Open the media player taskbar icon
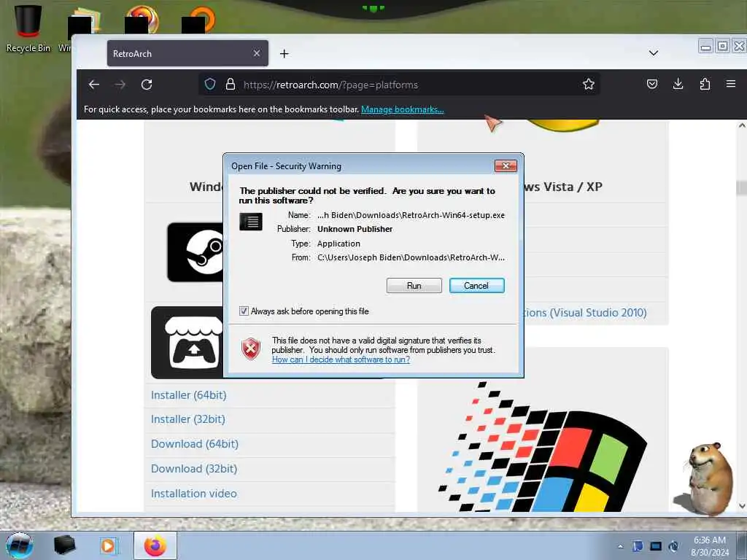The width and height of the screenshot is (747, 560). click(x=108, y=545)
